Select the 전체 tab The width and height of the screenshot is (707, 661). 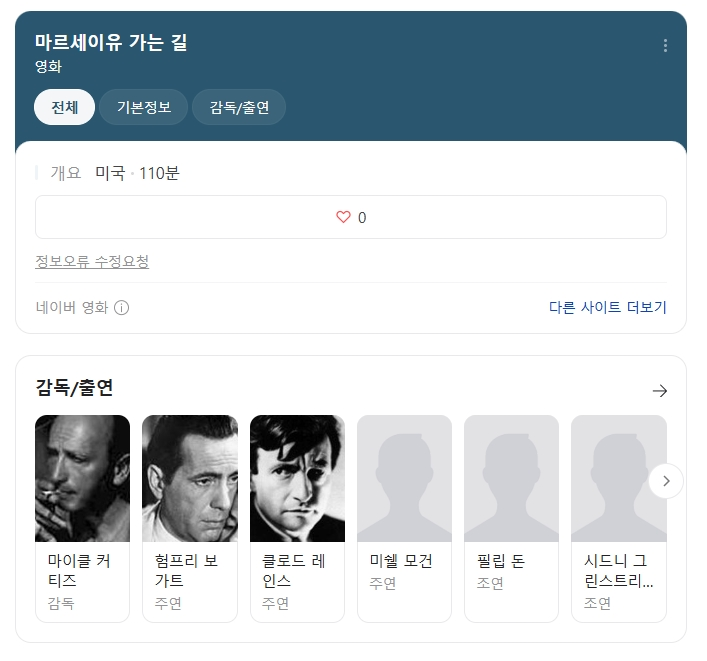point(64,107)
